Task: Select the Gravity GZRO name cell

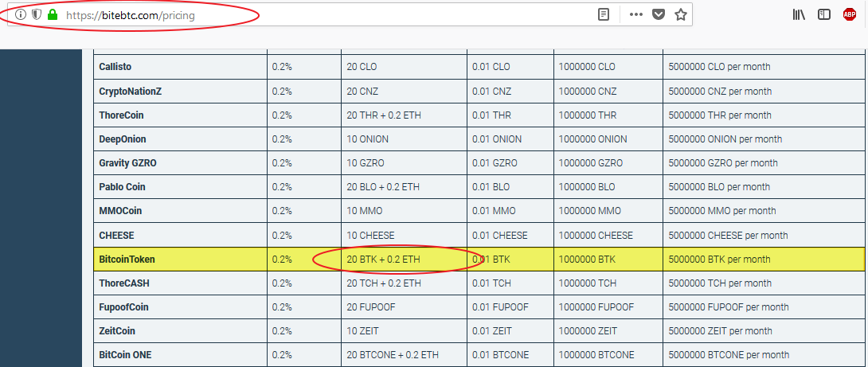Action: point(180,162)
